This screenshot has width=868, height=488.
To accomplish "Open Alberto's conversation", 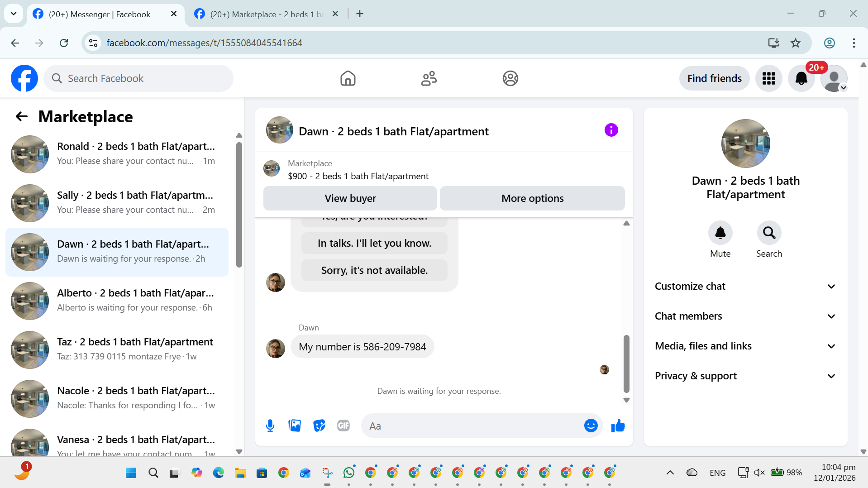I will (117, 301).
